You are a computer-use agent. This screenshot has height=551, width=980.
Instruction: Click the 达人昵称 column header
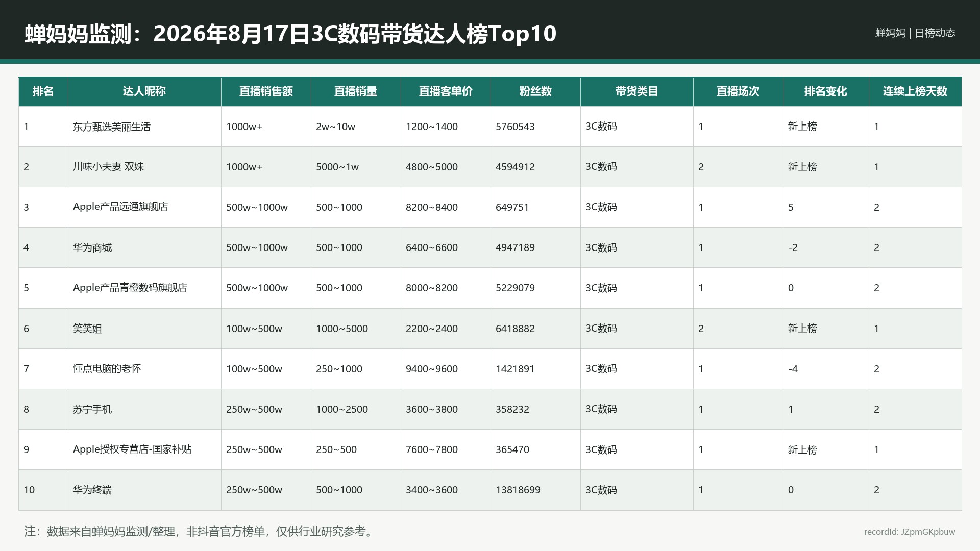point(144,91)
